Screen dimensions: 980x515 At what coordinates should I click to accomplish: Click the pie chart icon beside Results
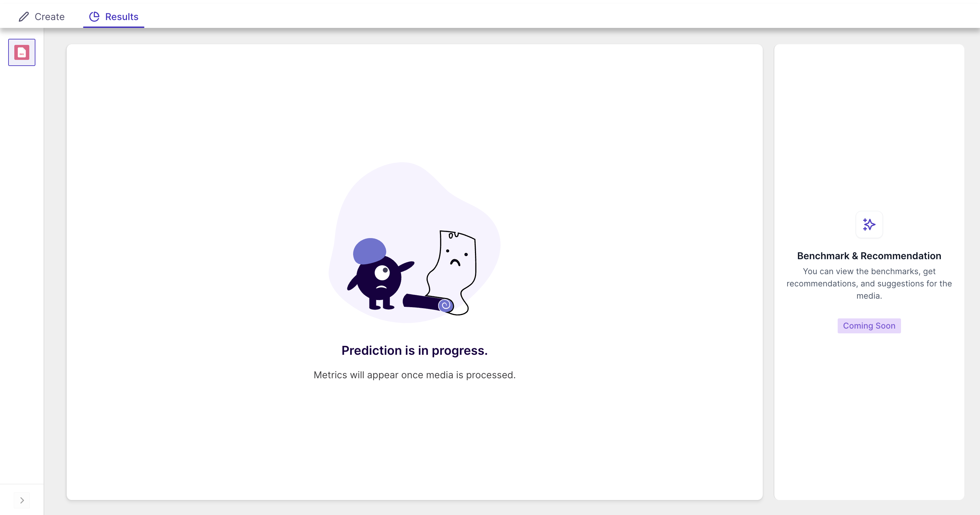(x=94, y=17)
